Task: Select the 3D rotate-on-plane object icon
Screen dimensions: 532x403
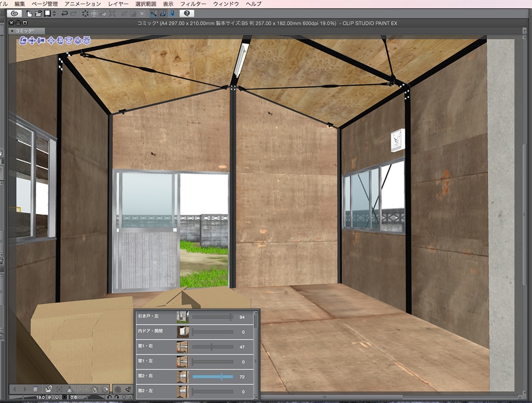Action: (x=78, y=41)
